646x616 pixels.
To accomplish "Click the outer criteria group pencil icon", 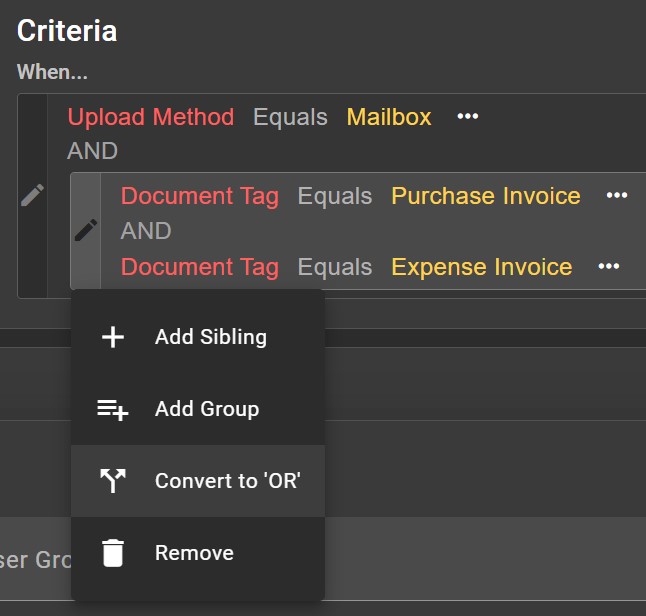I will coord(32,195).
